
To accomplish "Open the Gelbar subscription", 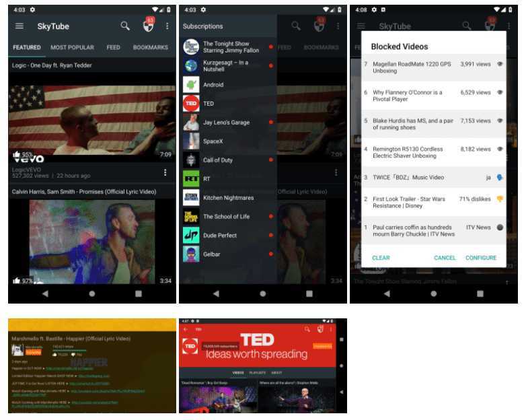I will click(228, 254).
